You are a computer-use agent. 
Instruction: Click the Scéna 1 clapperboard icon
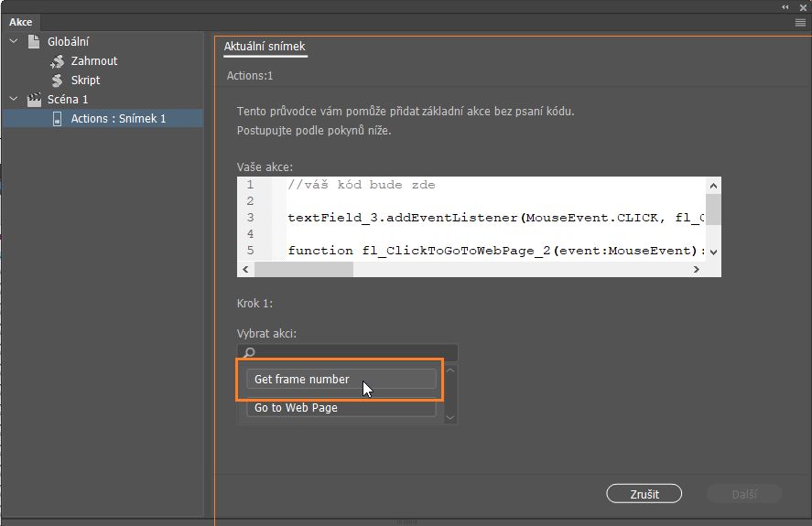pos(34,100)
